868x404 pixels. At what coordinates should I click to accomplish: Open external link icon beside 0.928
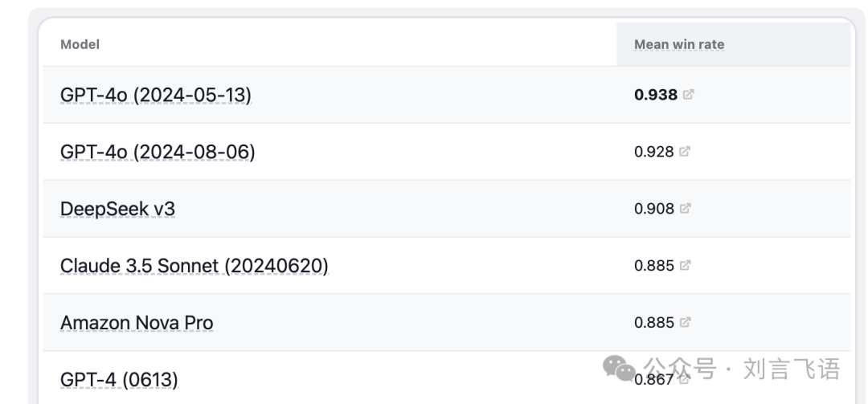pyautogui.click(x=685, y=151)
